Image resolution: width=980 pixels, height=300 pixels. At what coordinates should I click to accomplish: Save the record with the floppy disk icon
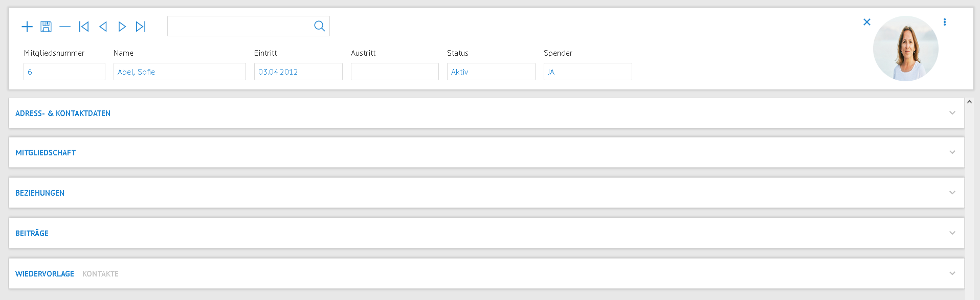point(46,27)
